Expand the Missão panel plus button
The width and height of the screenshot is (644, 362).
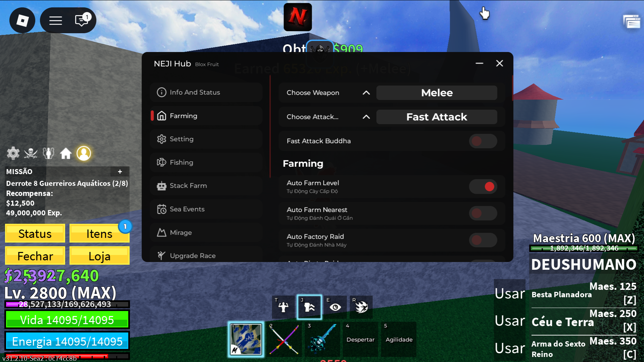(120, 171)
